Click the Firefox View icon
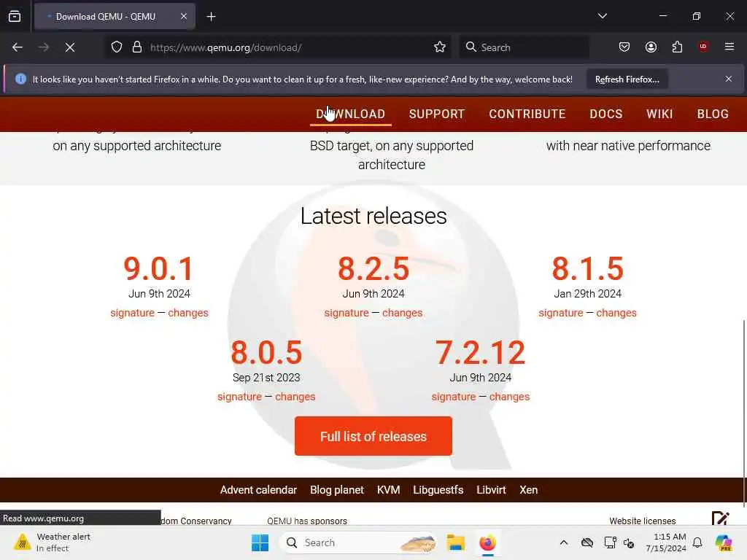 tap(15, 16)
